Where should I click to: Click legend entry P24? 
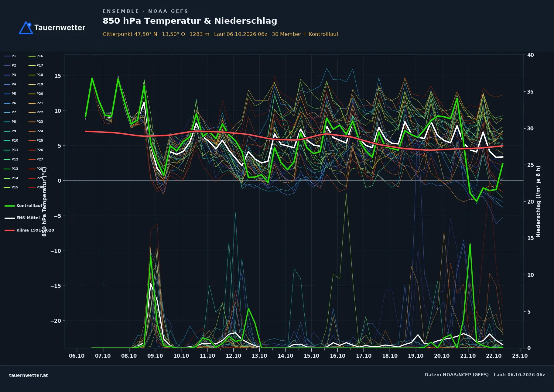36,131
